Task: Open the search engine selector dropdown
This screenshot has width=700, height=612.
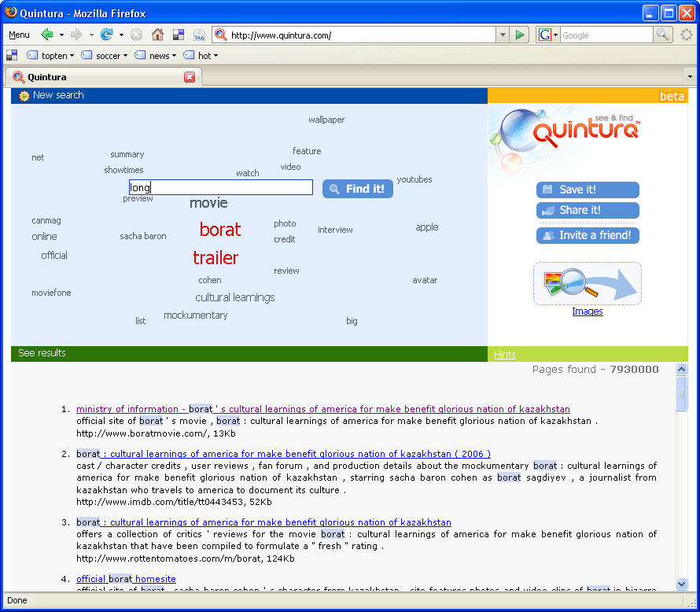Action: point(556,35)
